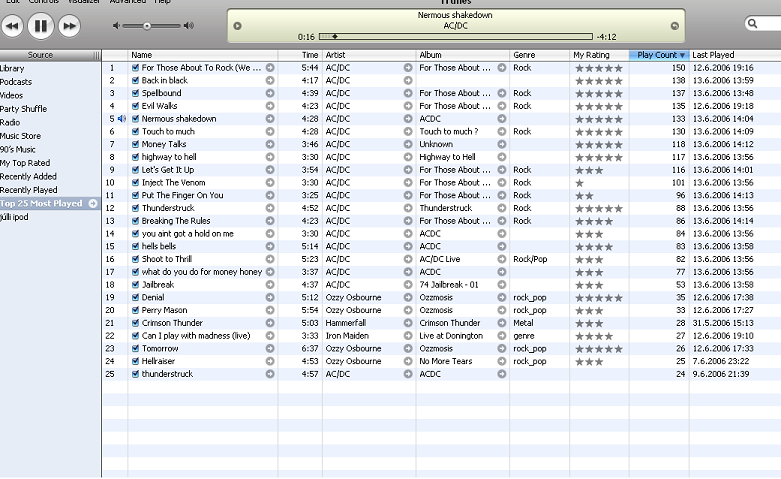Click the album arrow for Live at Donington
781x479 pixels.
502,336
